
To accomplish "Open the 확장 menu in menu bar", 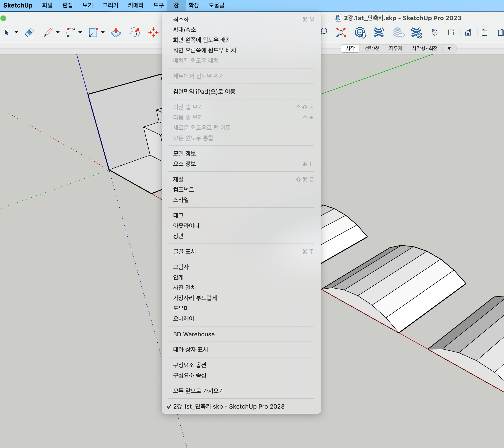I will pos(194,5).
